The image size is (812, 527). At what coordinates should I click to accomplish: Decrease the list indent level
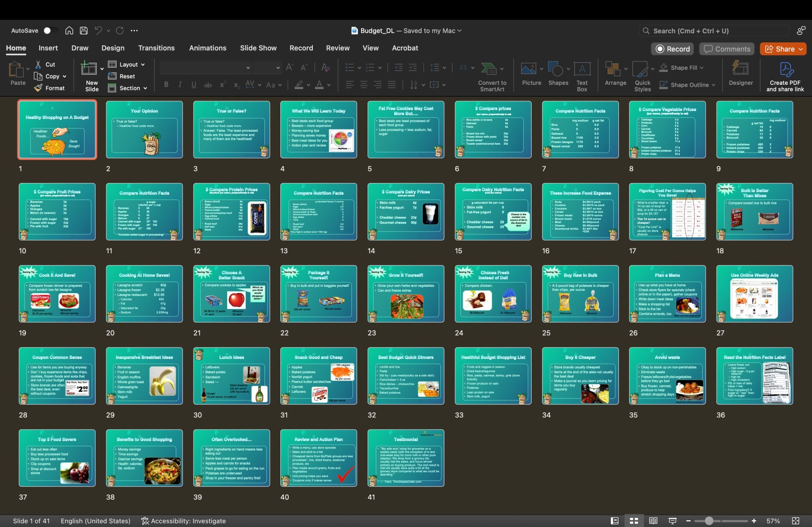(398, 67)
